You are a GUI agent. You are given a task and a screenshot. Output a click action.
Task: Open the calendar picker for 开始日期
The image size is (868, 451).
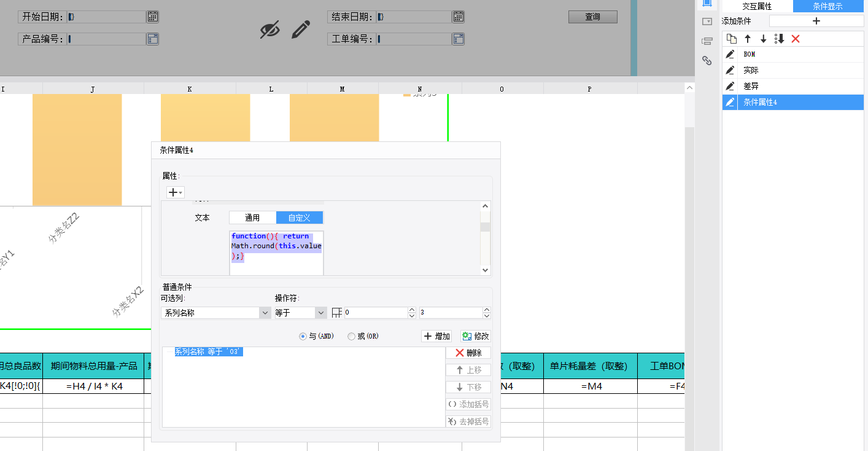pos(153,17)
